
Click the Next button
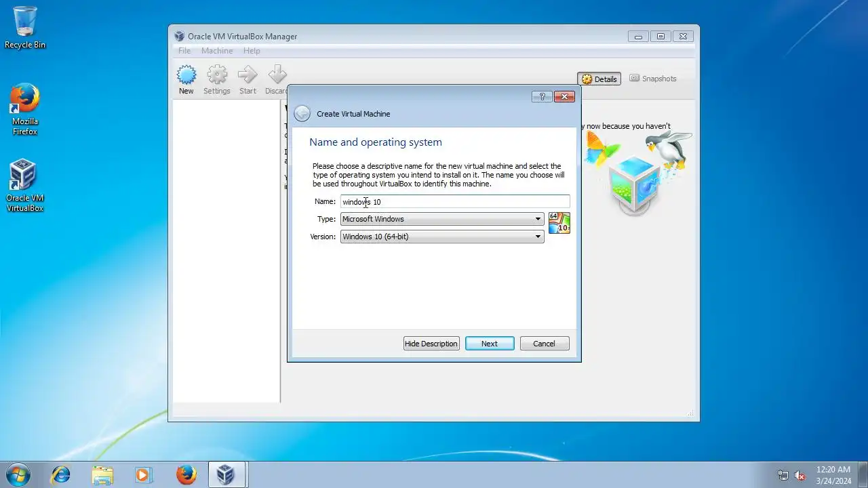pyautogui.click(x=490, y=344)
